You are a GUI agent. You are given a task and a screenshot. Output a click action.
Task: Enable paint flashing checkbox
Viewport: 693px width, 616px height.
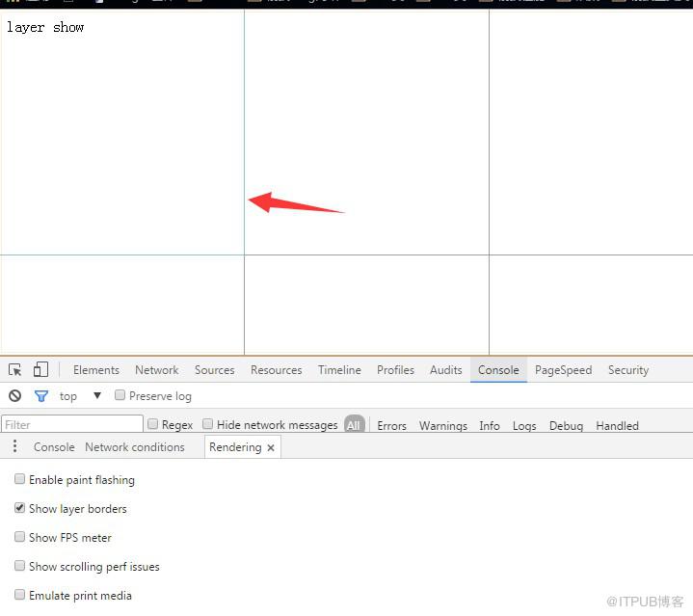click(x=19, y=479)
